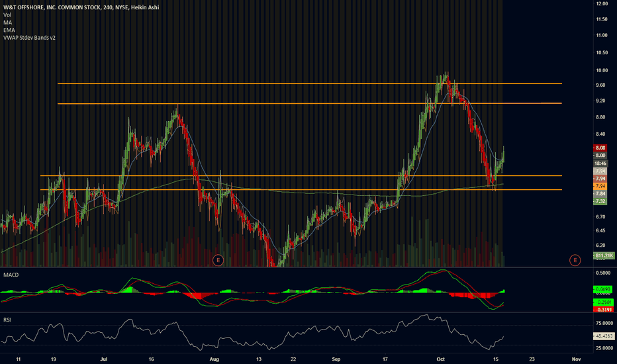
Task: Click the Nov date on time axis
Action: coord(576,359)
